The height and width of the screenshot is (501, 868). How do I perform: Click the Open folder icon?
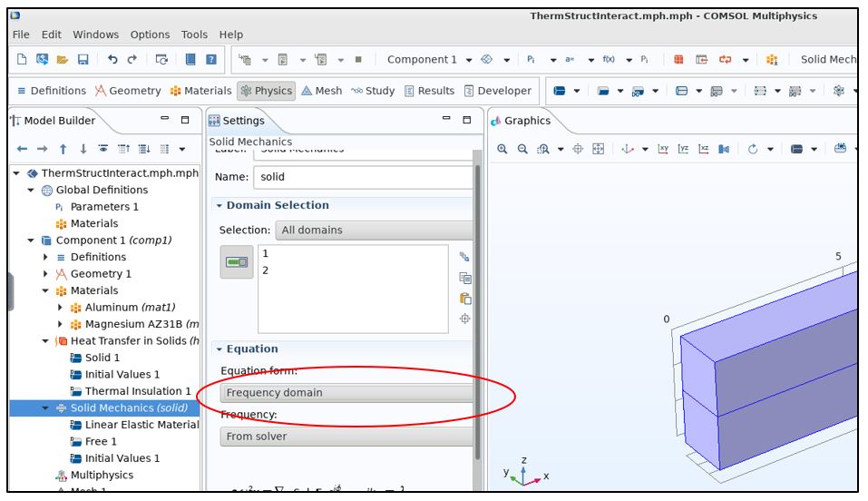pos(62,59)
